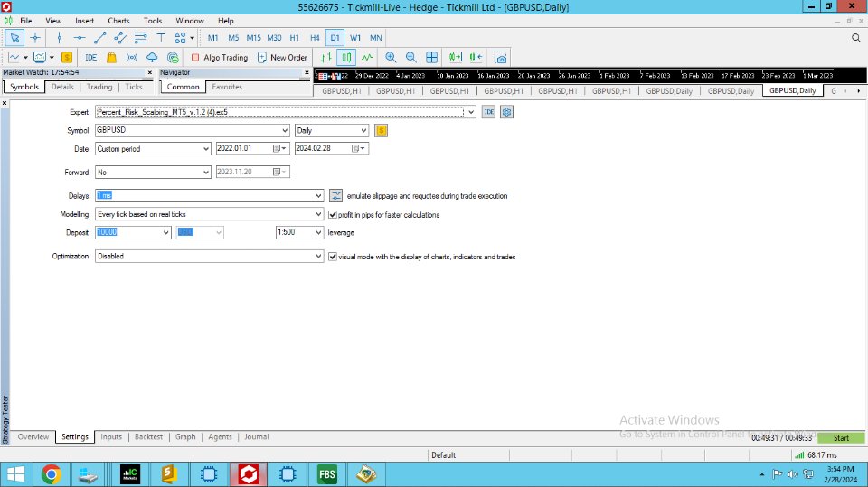Click the green Start button

click(x=841, y=437)
